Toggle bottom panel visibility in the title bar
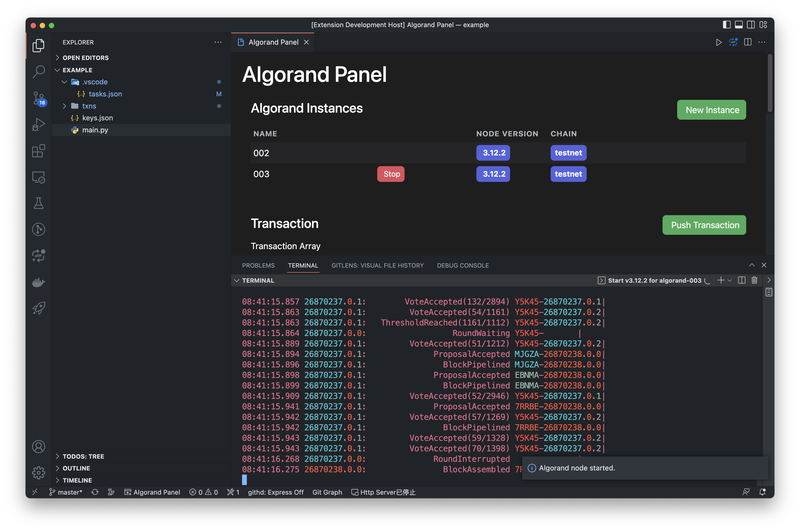 739,25
